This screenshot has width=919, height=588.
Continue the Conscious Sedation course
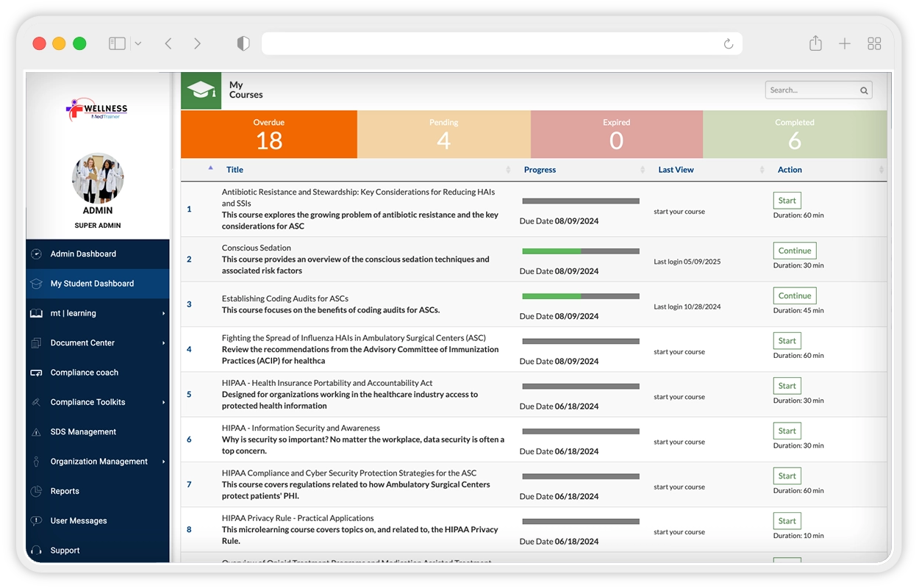click(794, 251)
